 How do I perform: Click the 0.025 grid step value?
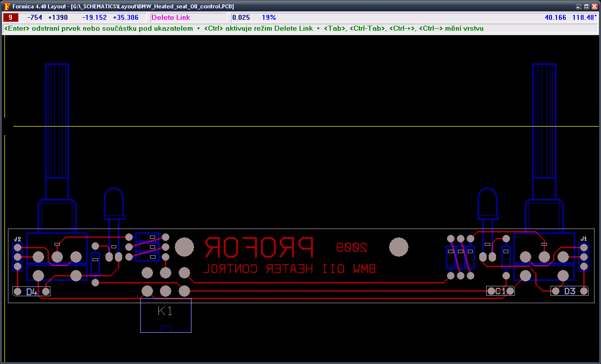click(x=241, y=17)
